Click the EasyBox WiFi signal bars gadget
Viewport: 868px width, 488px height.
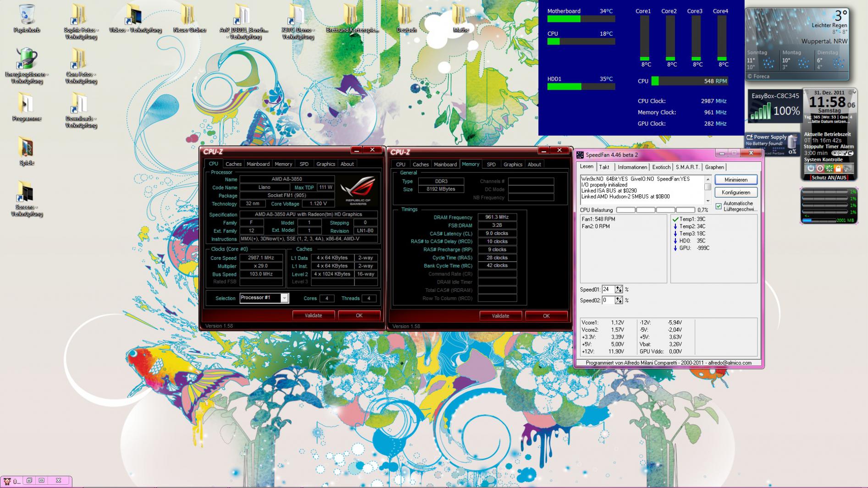[x=761, y=111]
